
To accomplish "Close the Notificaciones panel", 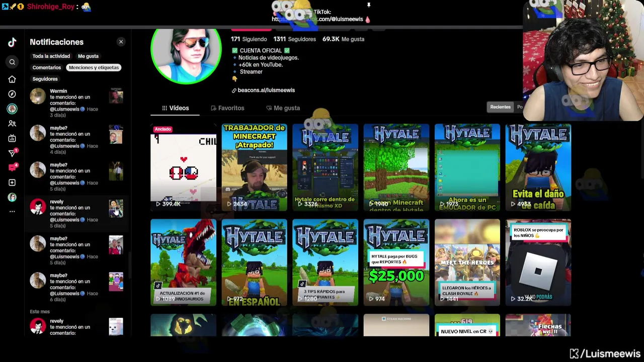I will [x=121, y=42].
